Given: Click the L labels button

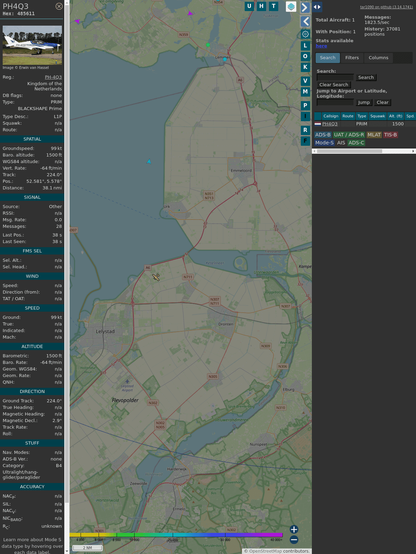Looking at the screenshot, I should pos(305,46).
